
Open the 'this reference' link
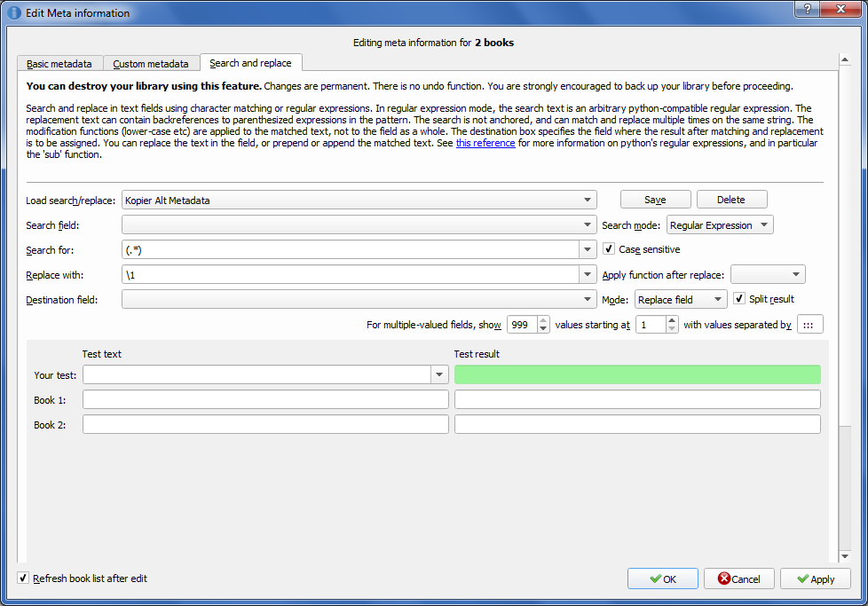(485, 143)
